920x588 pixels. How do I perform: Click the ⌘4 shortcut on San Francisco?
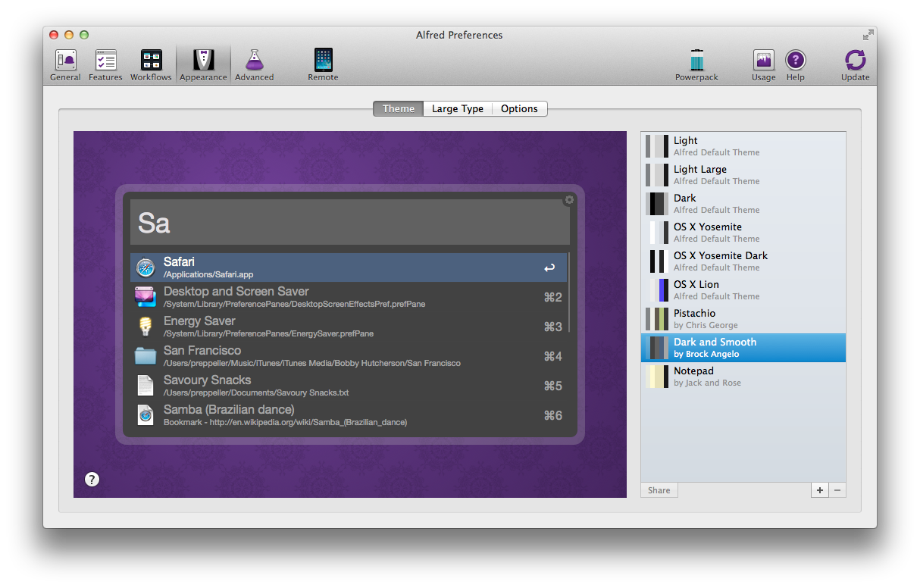(x=552, y=356)
